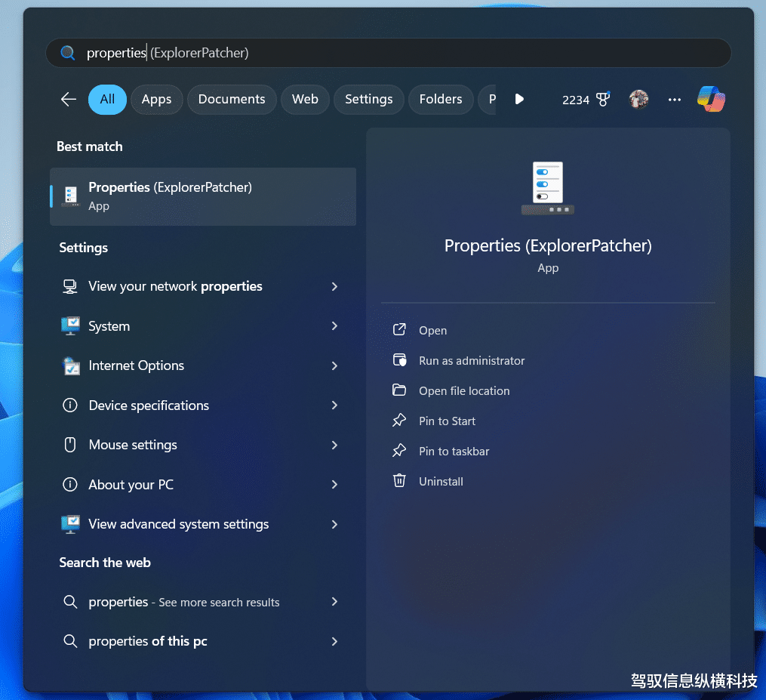Viewport: 766px width, 700px height.
Task: Expand the Device specifications chevron
Action: 334,406
